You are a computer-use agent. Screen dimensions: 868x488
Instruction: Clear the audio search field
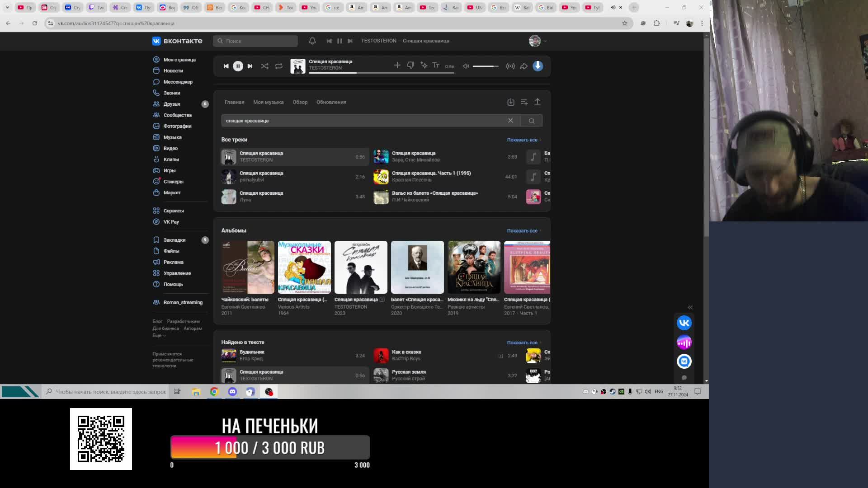(x=510, y=121)
